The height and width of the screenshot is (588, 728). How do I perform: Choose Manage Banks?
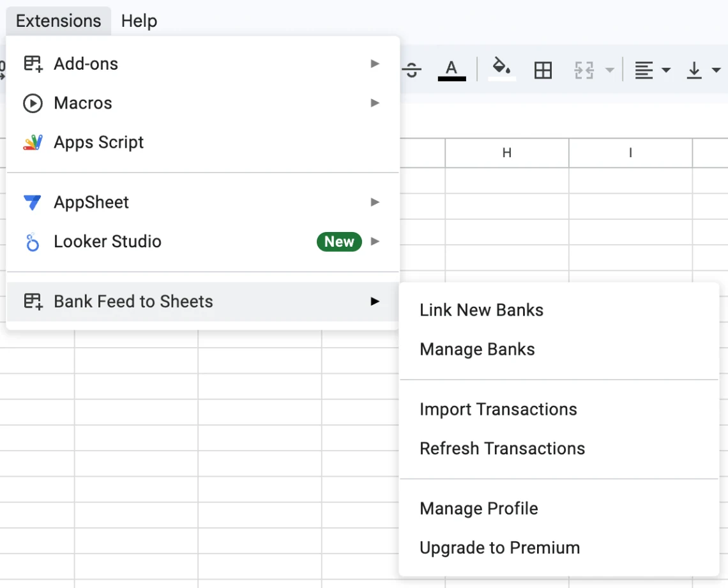pos(559,349)
